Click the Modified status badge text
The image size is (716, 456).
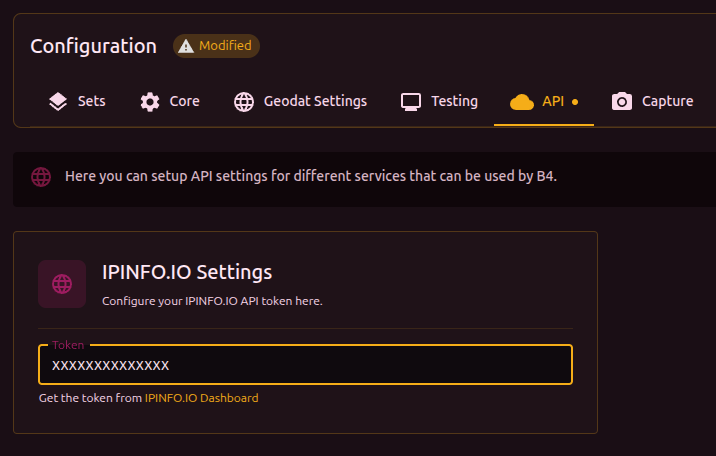coord(225,46)
